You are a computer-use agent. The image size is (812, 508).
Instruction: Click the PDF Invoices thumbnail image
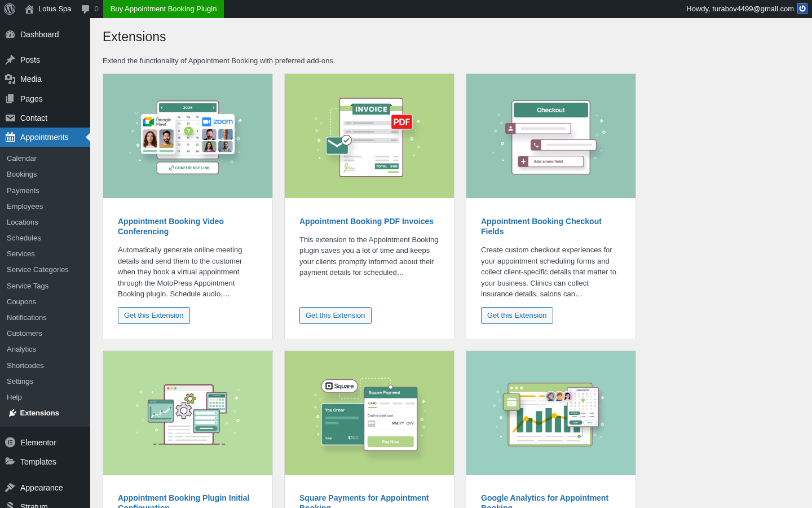369,136
